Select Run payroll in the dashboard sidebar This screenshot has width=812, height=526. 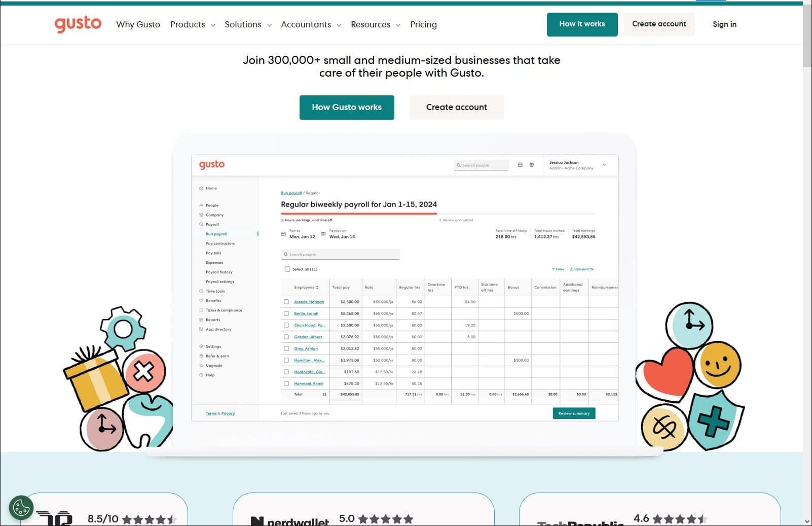(216, 234)
